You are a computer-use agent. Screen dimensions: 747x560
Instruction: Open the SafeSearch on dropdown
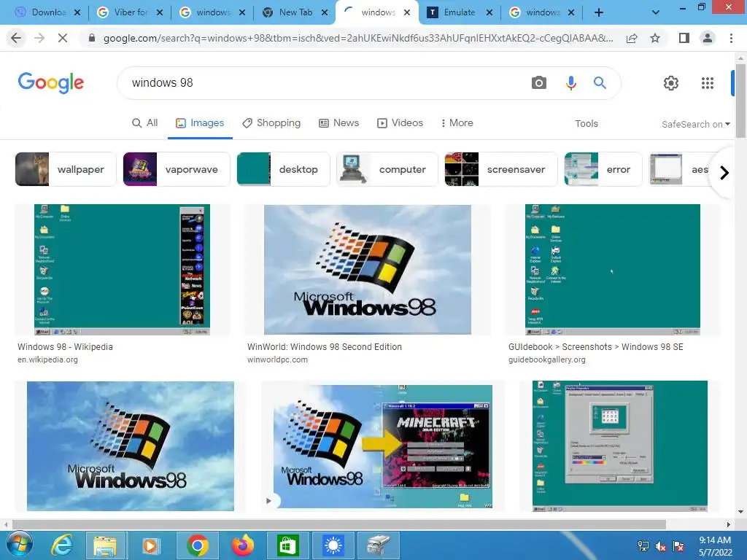(695, 124)
